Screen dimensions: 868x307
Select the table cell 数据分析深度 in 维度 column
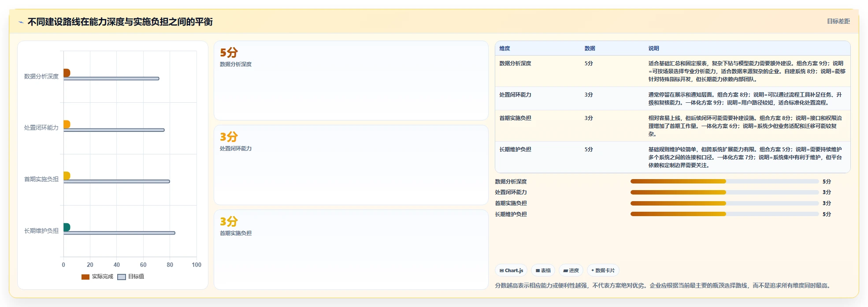coord(515,64)
